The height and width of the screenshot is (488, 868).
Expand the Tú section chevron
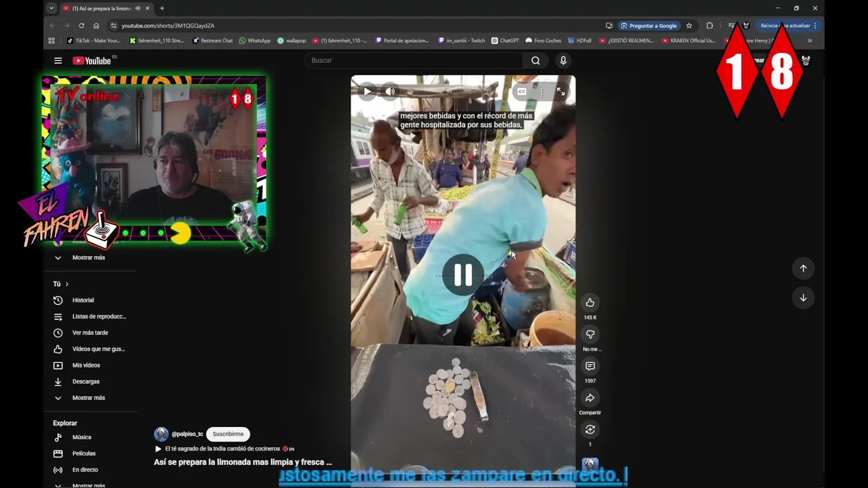point(66,284)
